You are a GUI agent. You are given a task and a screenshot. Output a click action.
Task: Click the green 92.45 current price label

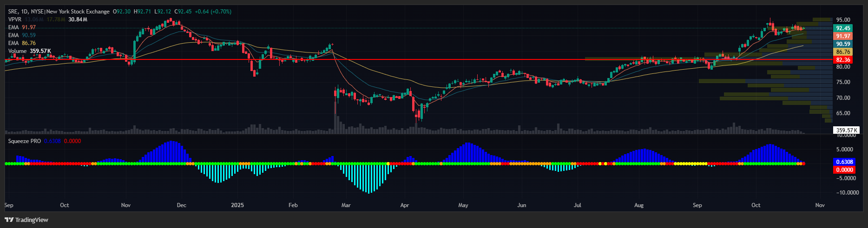[843, 28]
